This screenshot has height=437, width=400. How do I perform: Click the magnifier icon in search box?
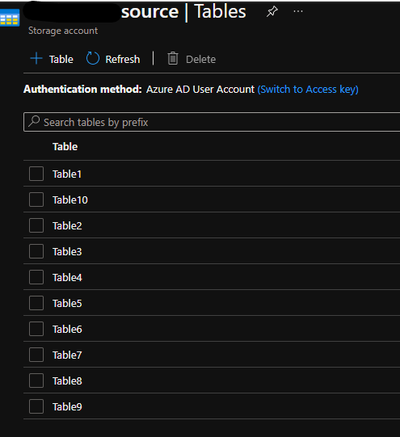[34, 121]
